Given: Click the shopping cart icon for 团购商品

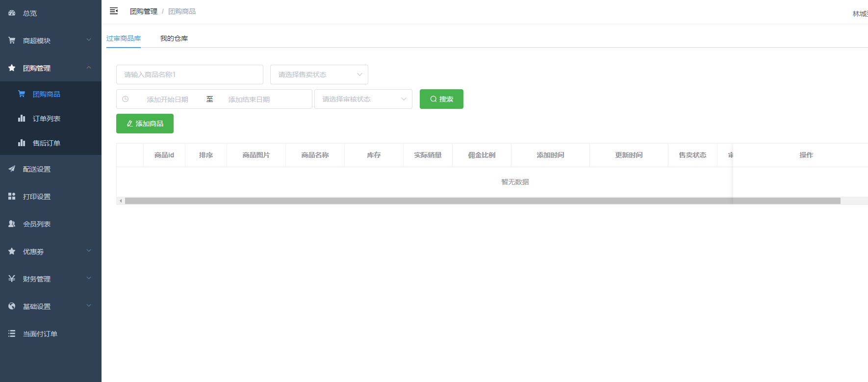Looking at the screenshot, I should pyautogui.click(x=22, y=94).
